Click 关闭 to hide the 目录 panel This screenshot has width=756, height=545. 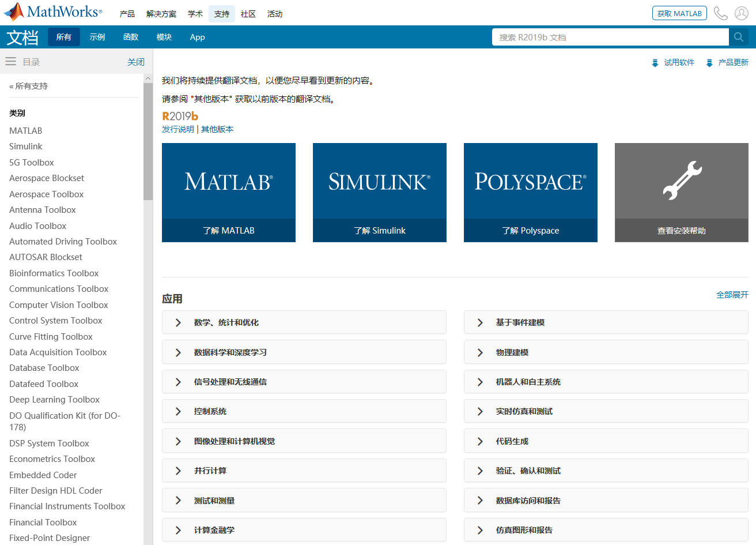click(136, 61)
